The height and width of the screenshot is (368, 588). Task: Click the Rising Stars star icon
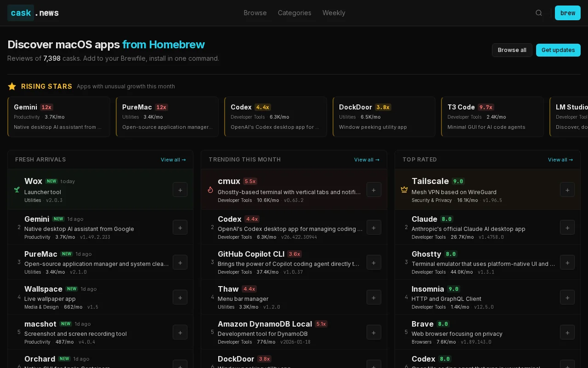tap(12, 86)
